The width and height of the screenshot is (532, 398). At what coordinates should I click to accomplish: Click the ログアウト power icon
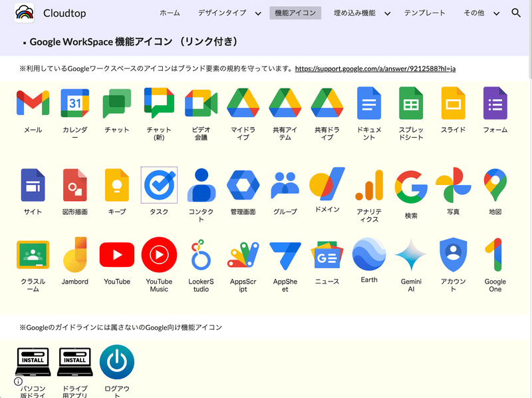(x=117, y=361)
